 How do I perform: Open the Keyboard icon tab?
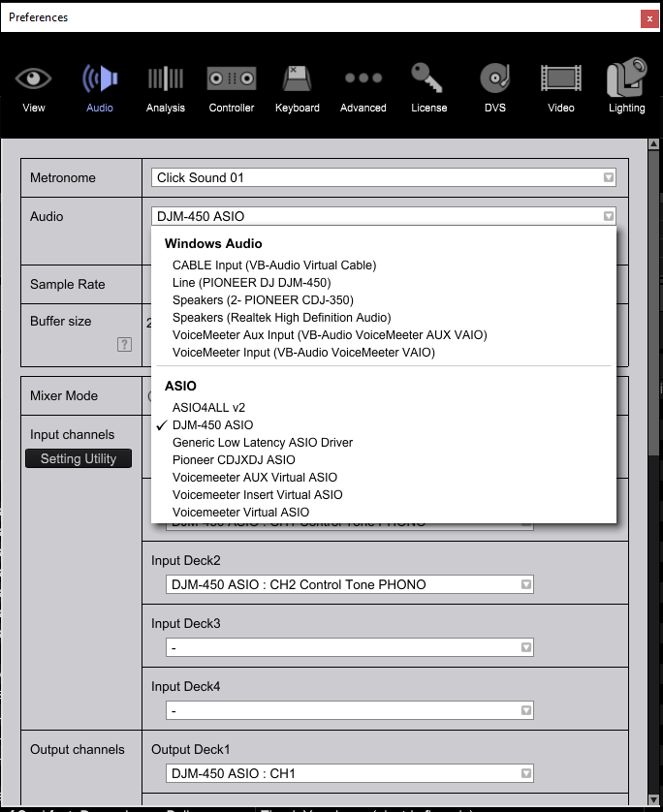coord(297,78)
